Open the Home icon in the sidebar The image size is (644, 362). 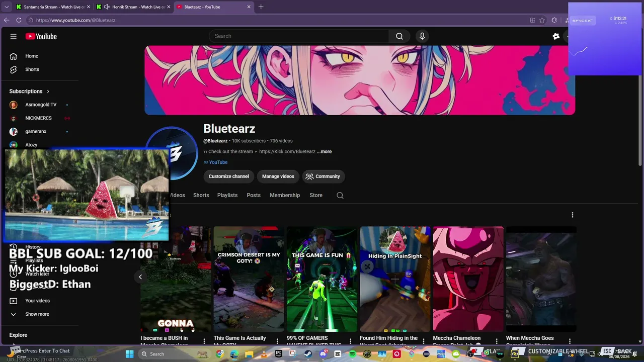tap(14, 56)
